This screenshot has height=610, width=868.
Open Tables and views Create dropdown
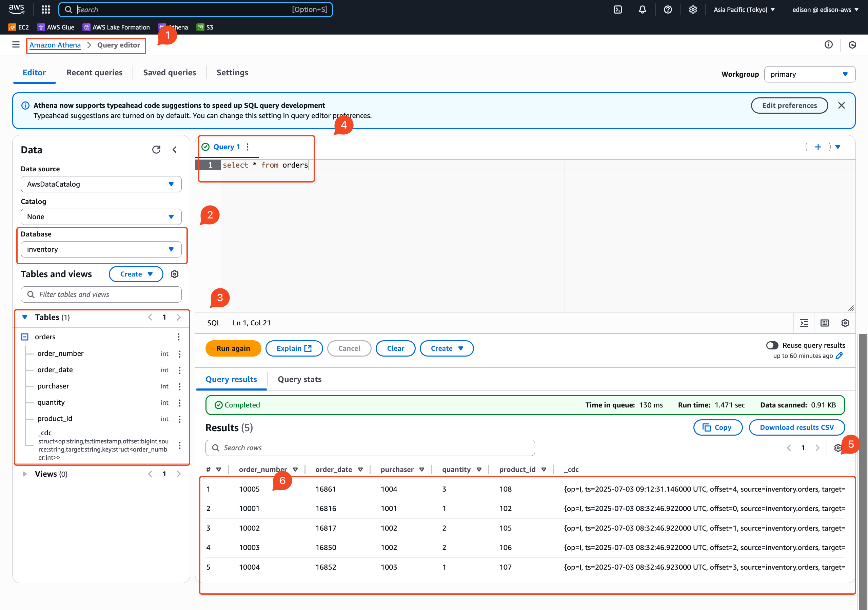(136, 274)
